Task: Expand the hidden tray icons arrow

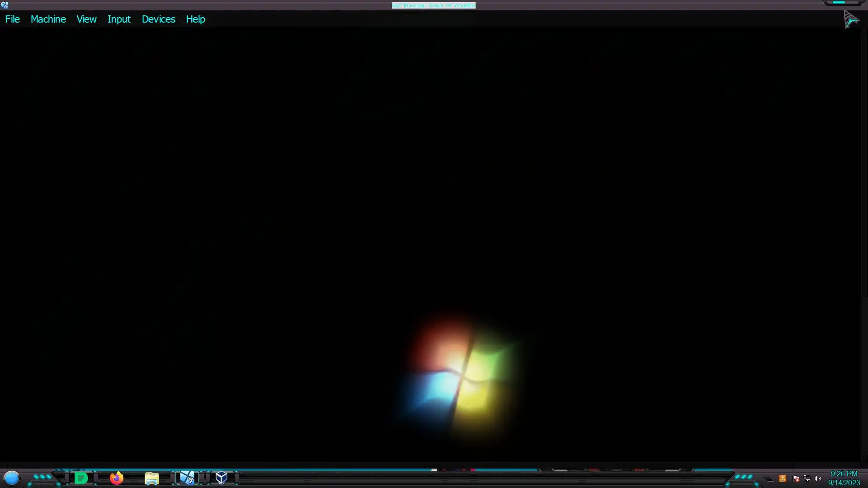Action: pyautogui.click(x=768, y=479)
